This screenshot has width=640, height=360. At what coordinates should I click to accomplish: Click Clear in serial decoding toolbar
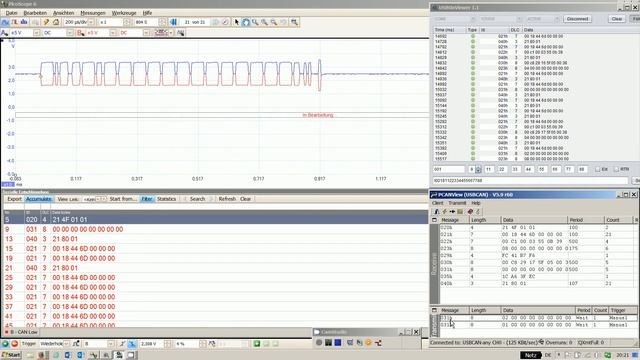tap(245, 199)
